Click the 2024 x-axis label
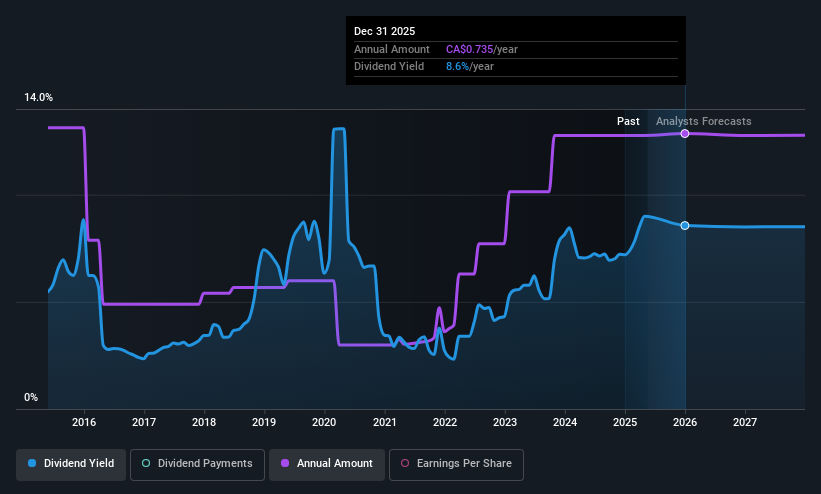Screen dimensions: 821x494 click(x=565, y=422)
